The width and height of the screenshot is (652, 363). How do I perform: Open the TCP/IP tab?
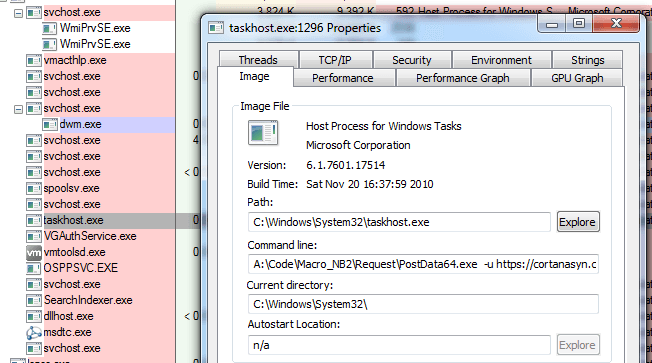[x=335, y=60]
